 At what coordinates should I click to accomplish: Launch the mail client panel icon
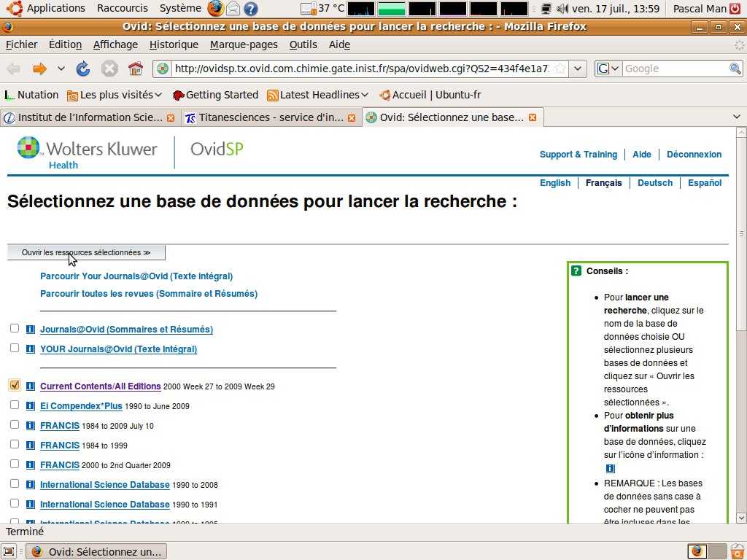(x=233, y=8)
